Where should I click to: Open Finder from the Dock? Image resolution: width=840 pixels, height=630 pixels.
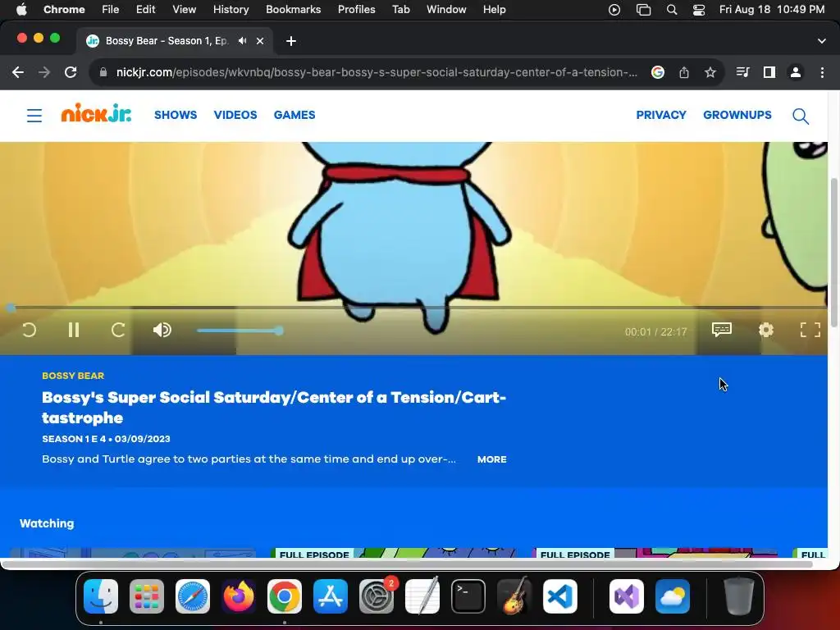pyautogui.click(x=101, y=596)
